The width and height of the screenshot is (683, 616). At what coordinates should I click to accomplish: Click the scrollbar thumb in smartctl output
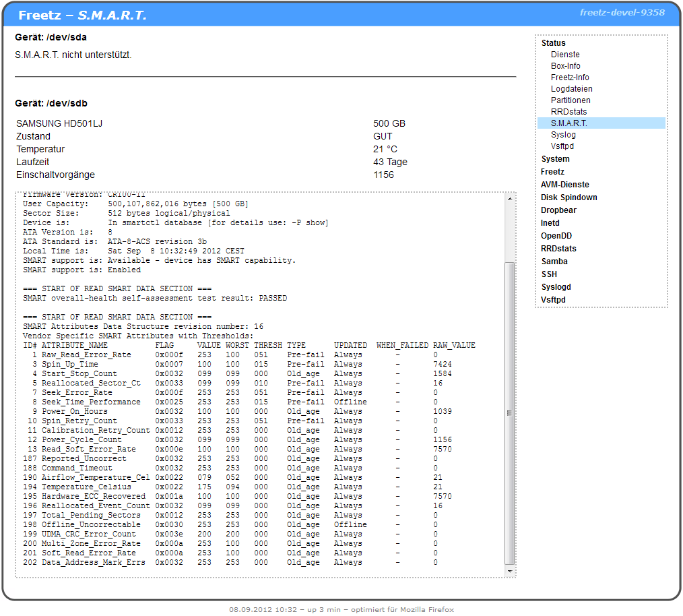coord(510,412)
